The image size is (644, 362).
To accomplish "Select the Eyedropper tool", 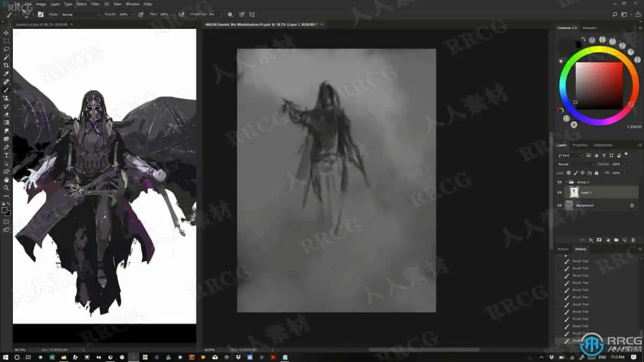I will (x=6, y=73).
